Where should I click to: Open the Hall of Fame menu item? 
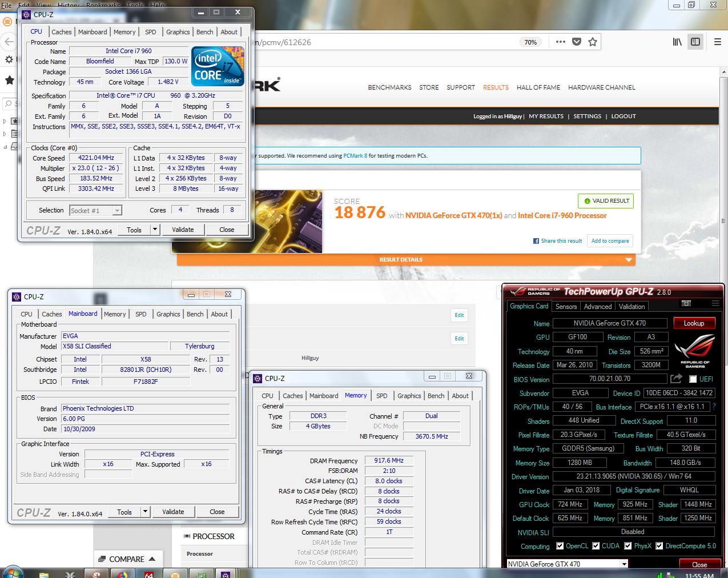tap(538, 87)
